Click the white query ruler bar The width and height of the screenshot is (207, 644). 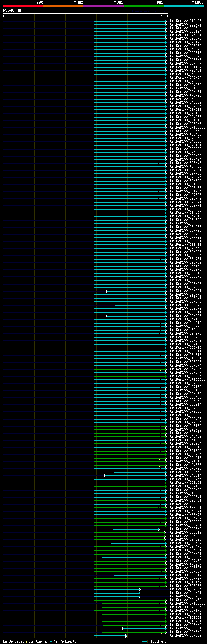pos(85,13)
